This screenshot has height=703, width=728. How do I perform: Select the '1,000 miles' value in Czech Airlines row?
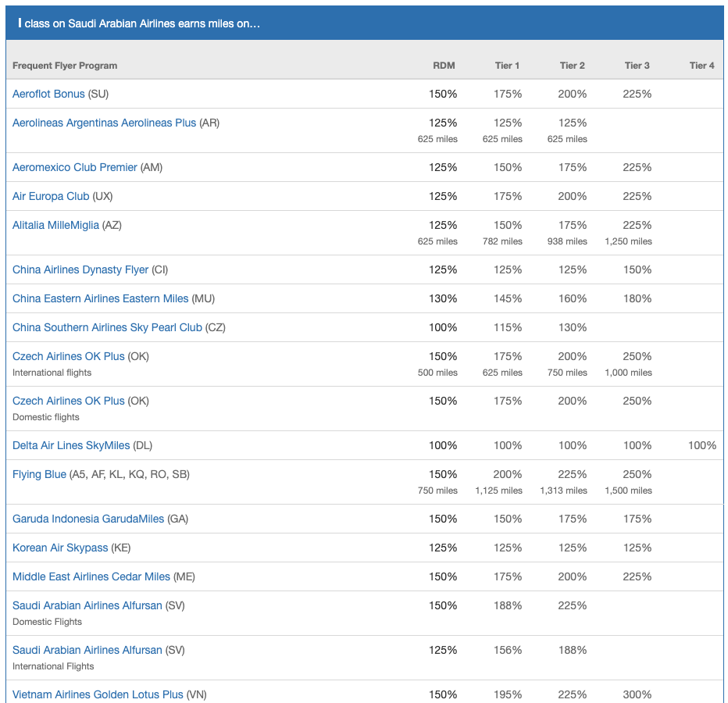(628, 373)
